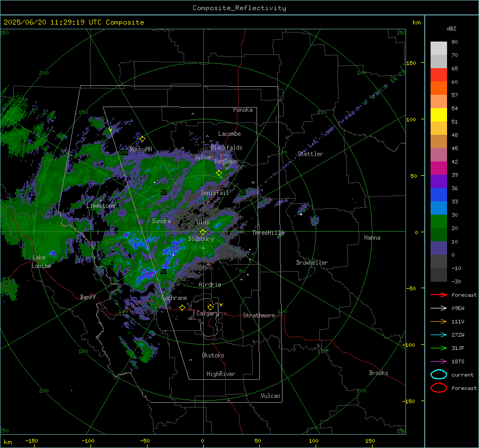Viewport: 479px width, 448px height.
Task: Click the Composite_Reflectivity title
Action: pyautogui.click(x=240, y=8)
